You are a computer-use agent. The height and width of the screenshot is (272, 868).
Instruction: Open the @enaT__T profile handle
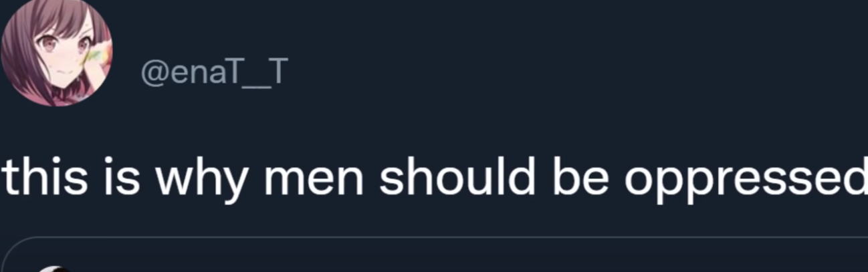212,72
